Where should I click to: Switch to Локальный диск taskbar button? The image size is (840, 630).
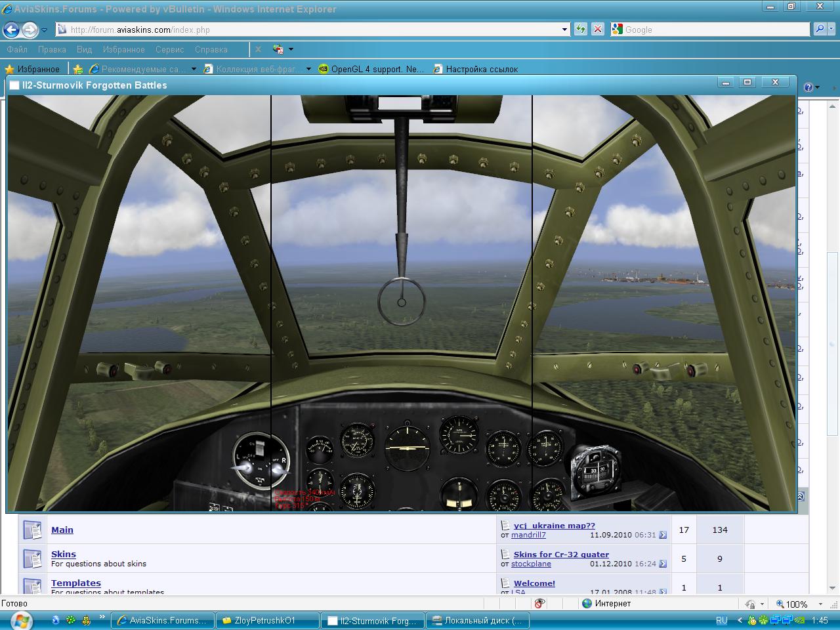click(x=478, y=620)
